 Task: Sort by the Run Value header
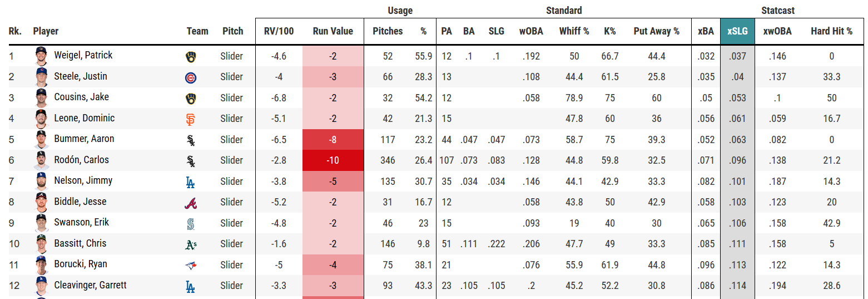(x=333, y=31)
